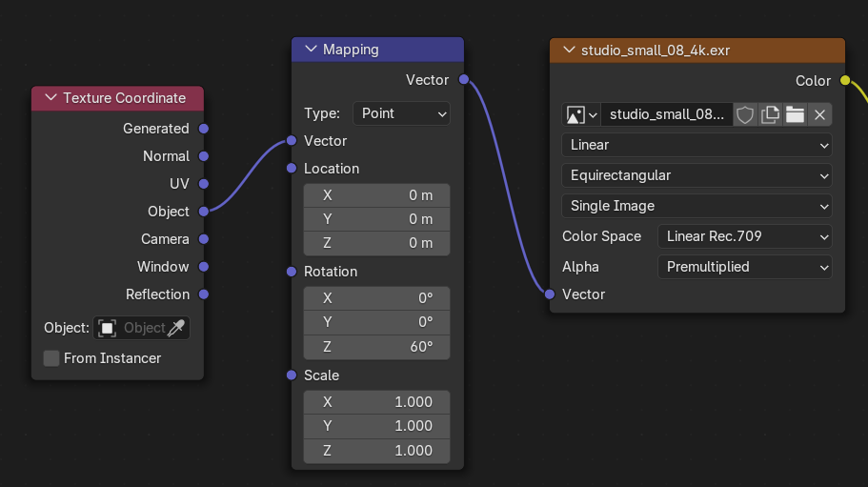Screen dimensions: 868x487
Task: Click the Scale X value field
Action: 376,402
